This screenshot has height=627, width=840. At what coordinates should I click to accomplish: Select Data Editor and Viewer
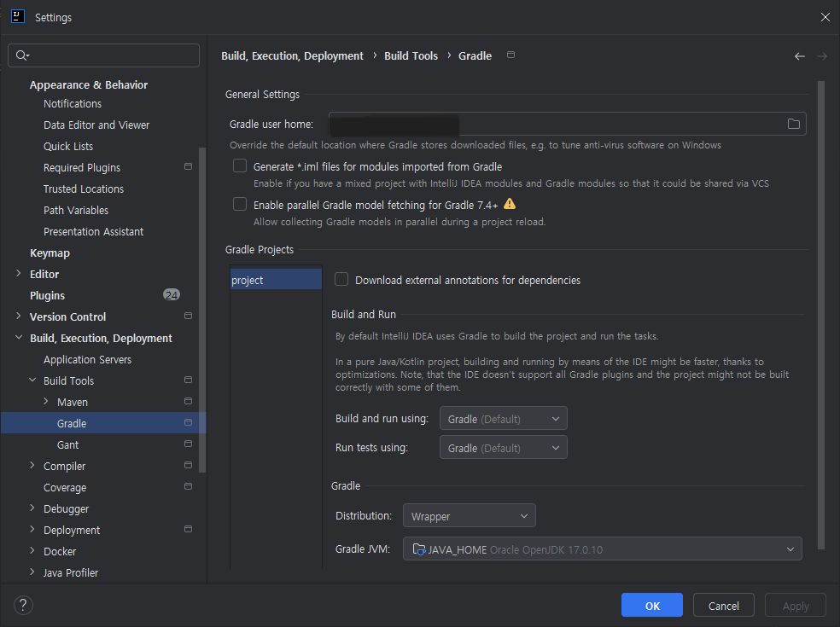(x=96, y=125)
